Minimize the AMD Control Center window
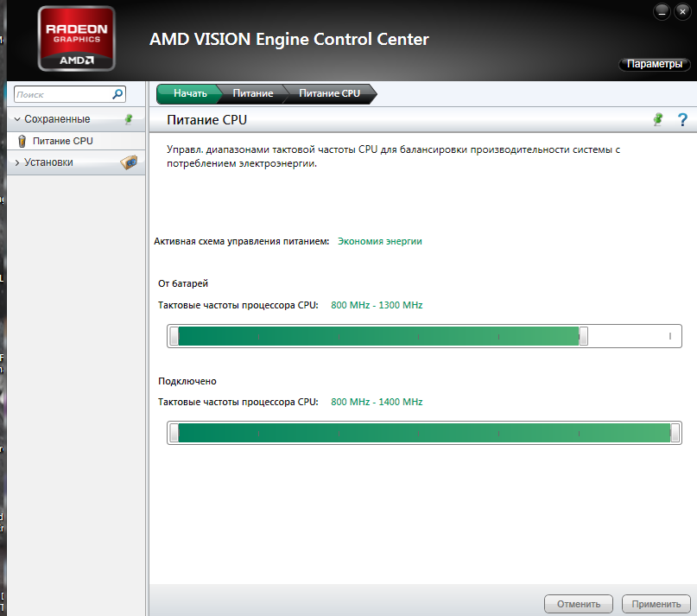697x616 pixels. point(662,12)
